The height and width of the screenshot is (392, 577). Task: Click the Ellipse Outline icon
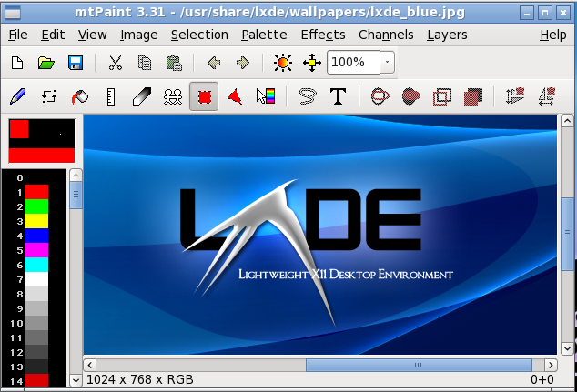[x=380, y=96]
